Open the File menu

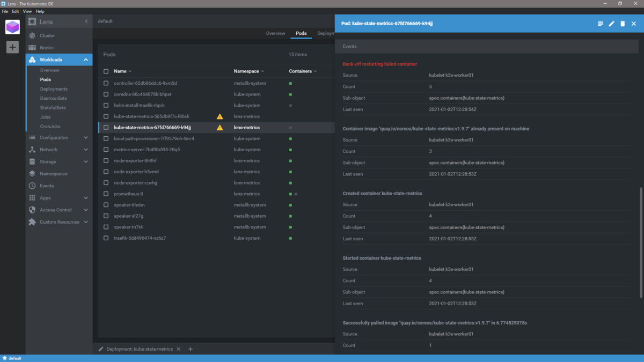(x=5, y=11)
